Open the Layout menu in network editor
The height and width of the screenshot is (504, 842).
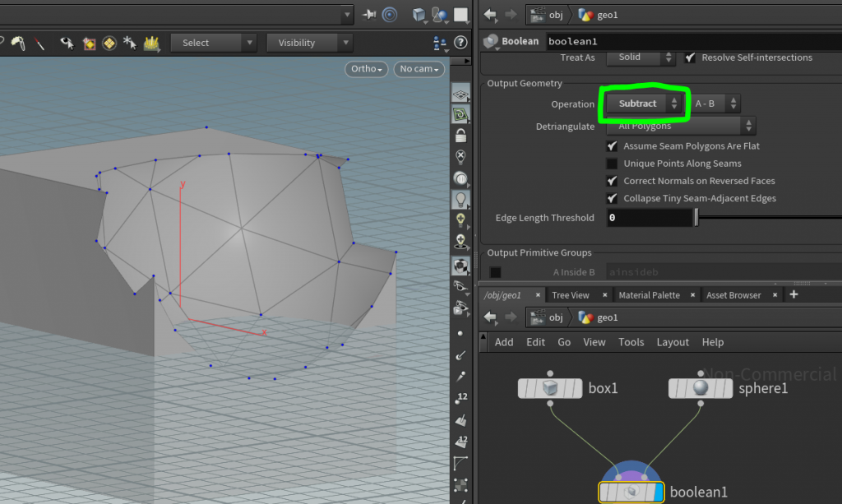pyautogui.click(x=672, y=342)
